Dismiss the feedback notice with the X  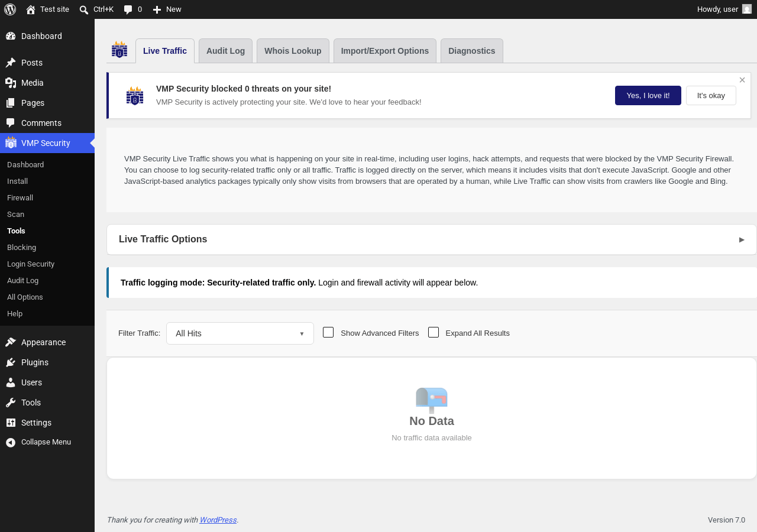tap(742, 80)
